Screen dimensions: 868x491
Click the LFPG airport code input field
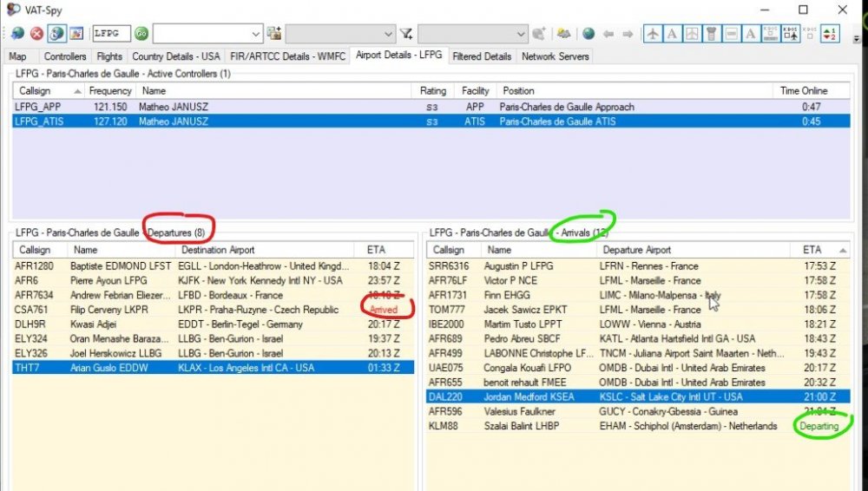tap(111, 34)
